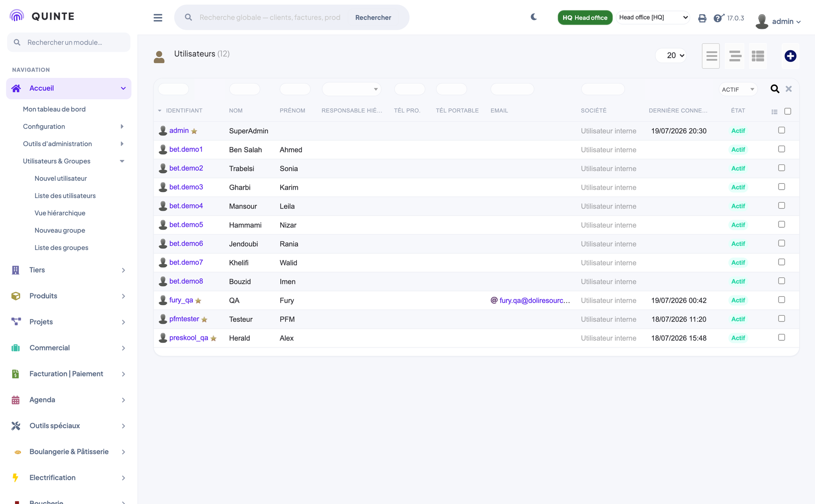Select the detailed grid view icon
The image size is (815, 504).
tap(758, 56)
